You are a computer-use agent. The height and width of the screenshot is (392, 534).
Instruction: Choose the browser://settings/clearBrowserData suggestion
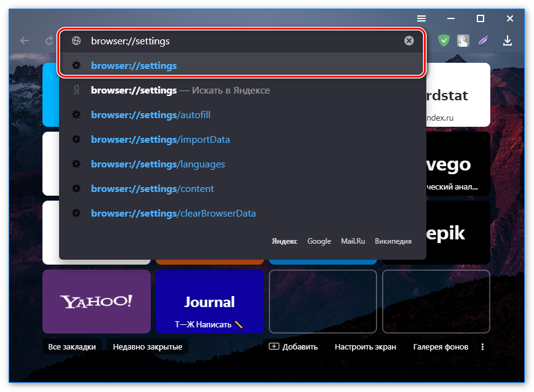point(173,214)
